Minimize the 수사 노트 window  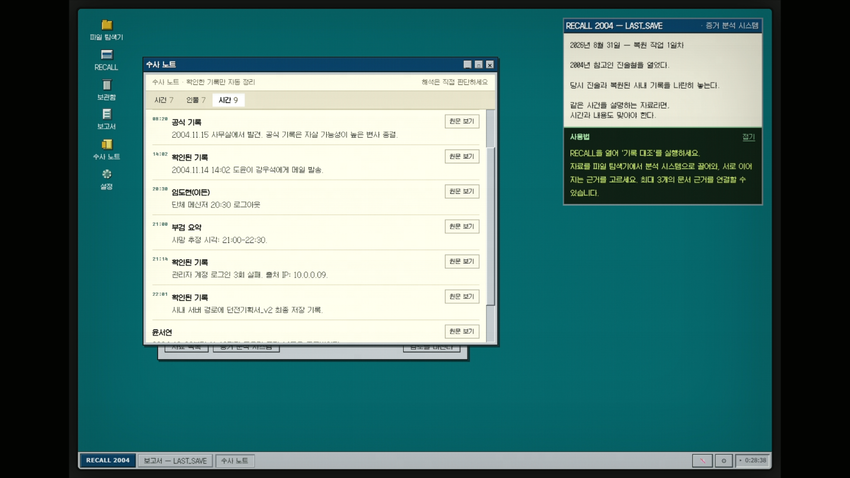pyautogui.click(x=467, y=64)
